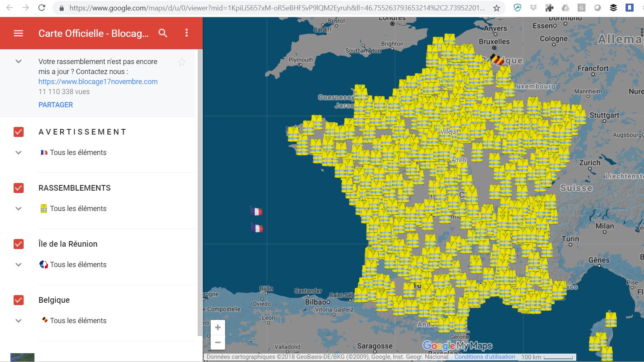Viewport: 644px width, 362px height.
Task: Click the Île de la Réunion layer title
Action: tap(68, 244)
